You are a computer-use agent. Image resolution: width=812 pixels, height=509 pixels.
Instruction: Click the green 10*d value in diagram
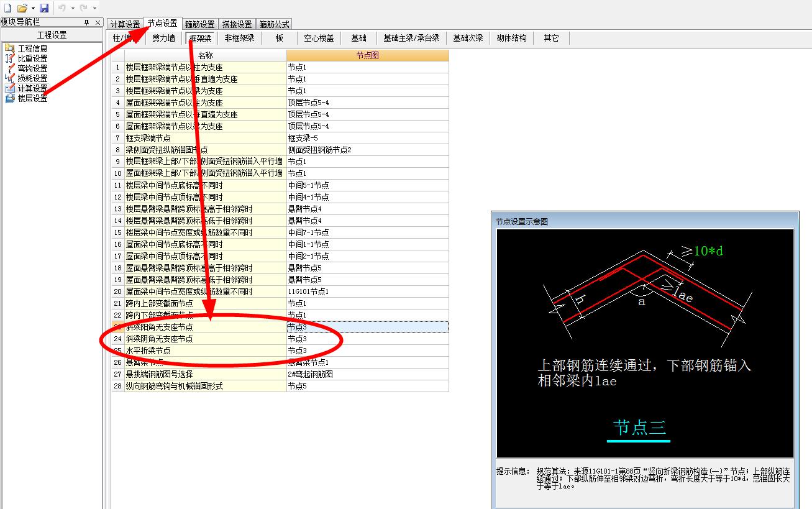click(x=708, y=251)
